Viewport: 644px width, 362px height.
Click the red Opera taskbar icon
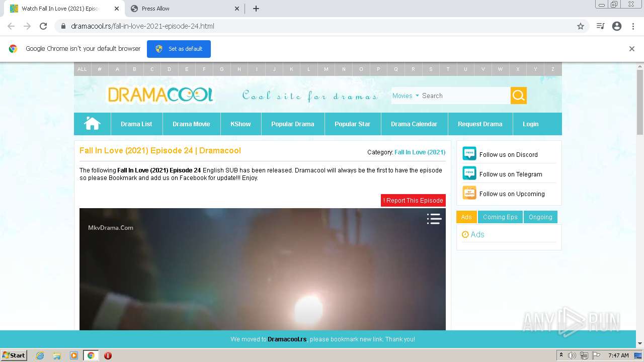pyautogui.click(x=108, y=355)
